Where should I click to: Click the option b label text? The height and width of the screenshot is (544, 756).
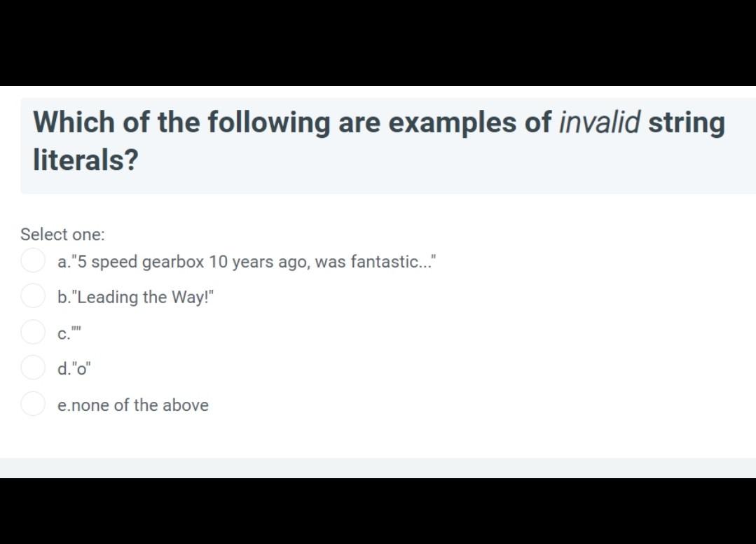point(136,296)
